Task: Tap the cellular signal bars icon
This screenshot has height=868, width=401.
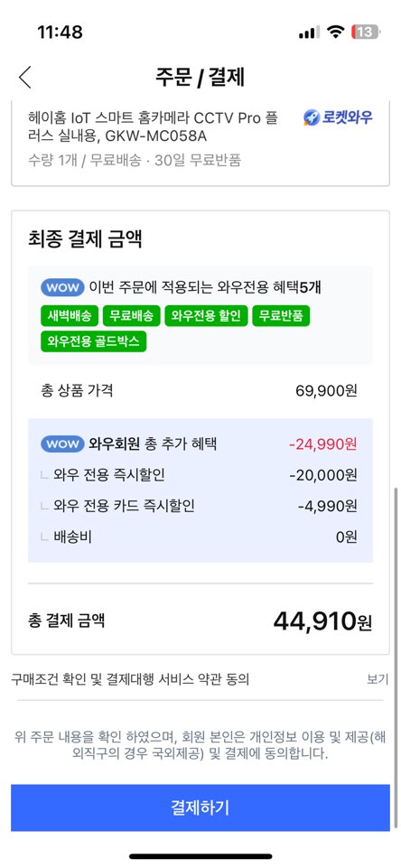Action: pos(309,33)
